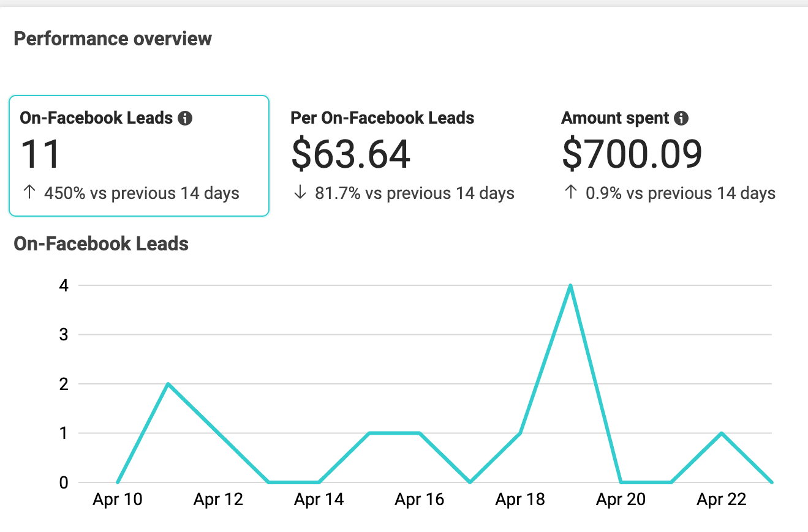Click info icon beside On-Facebook Leads card title
Viewport: 808px width, 532px height.
(185, 118)
